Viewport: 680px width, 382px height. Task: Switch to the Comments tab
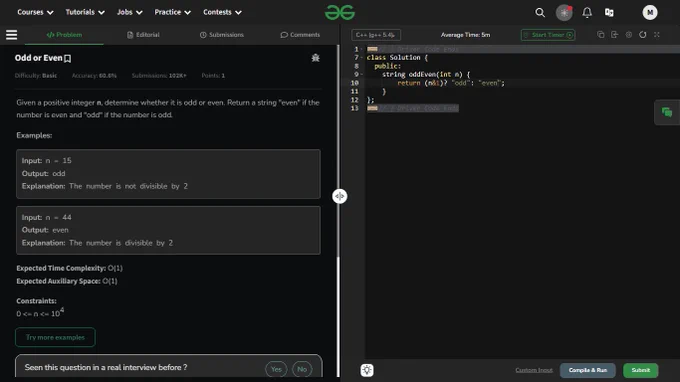click(x=300, y=35)
